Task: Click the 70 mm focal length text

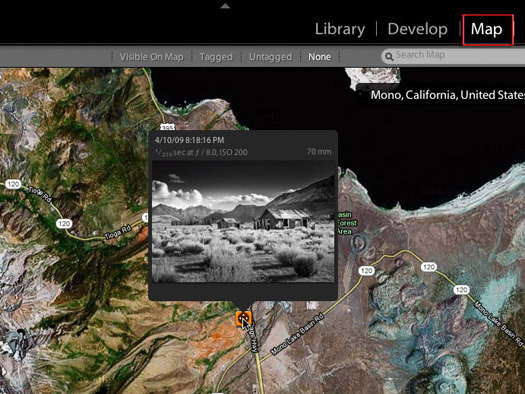Action: [x=319, y=152]
